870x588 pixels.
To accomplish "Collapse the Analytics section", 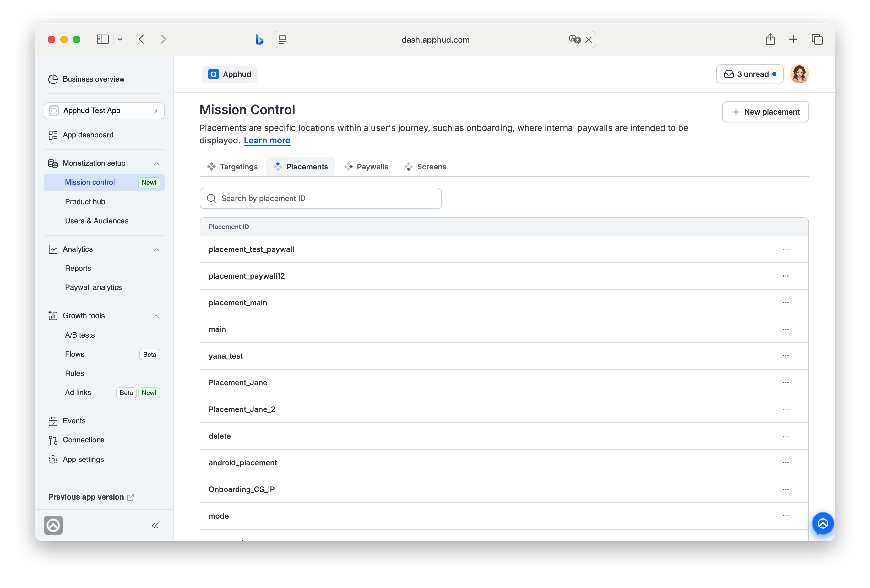I will [156, 249].
